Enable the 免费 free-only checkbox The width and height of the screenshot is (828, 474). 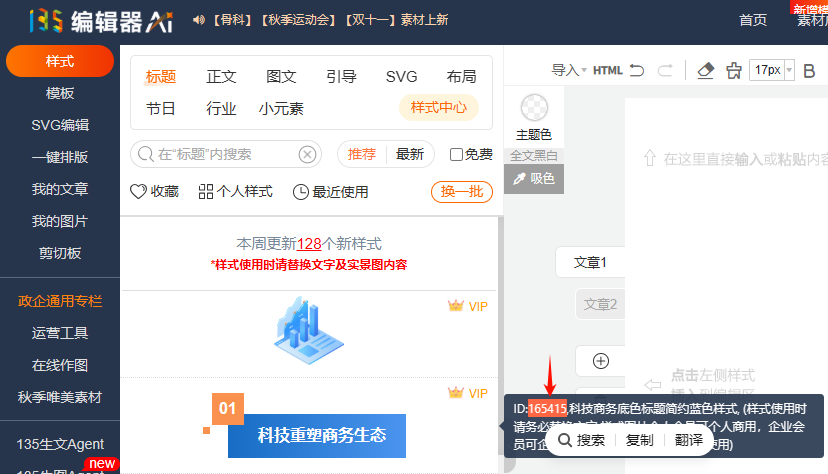[456, 154]
